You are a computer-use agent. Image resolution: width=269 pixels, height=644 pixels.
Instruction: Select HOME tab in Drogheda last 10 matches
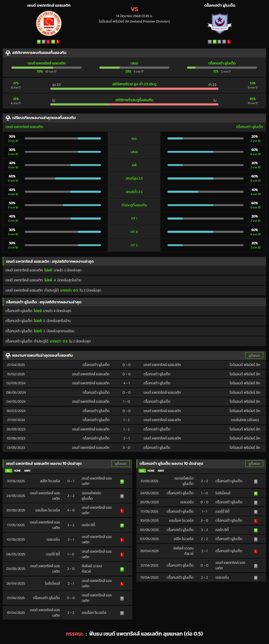151,470
